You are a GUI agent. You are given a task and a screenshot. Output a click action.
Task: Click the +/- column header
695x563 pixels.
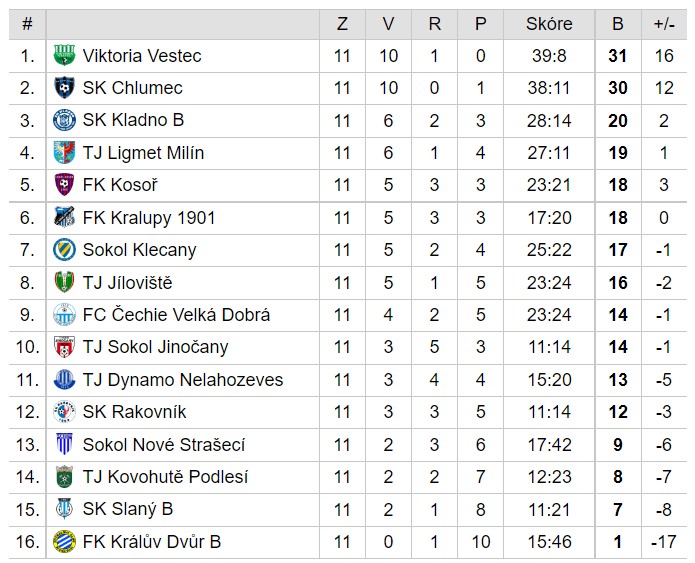[664, 24]
